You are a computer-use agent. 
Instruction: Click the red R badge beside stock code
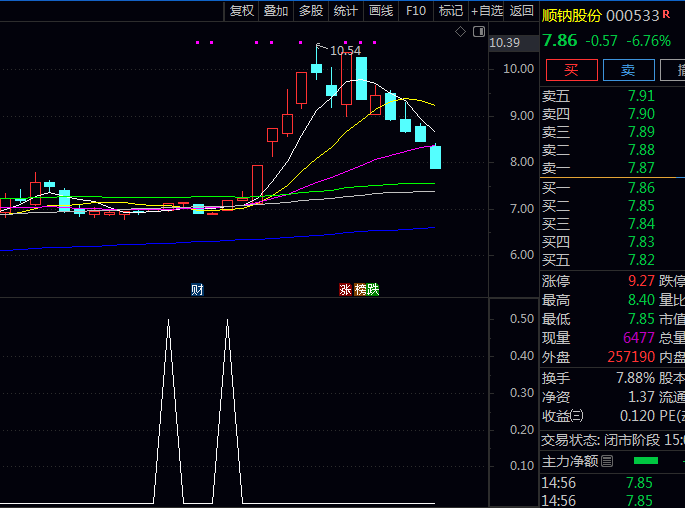coord(667,15)
